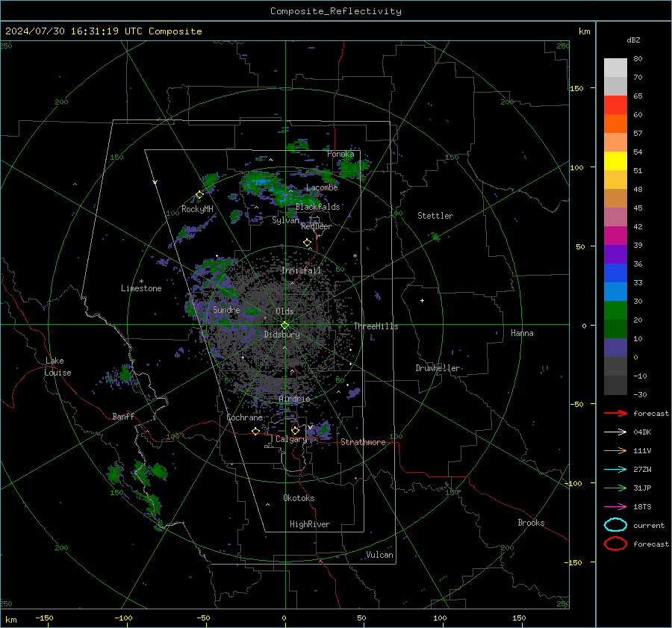Click the yellow diamond marker at Didsbury radar center
The height and width of the screenshot is (628, 672).
284,326
